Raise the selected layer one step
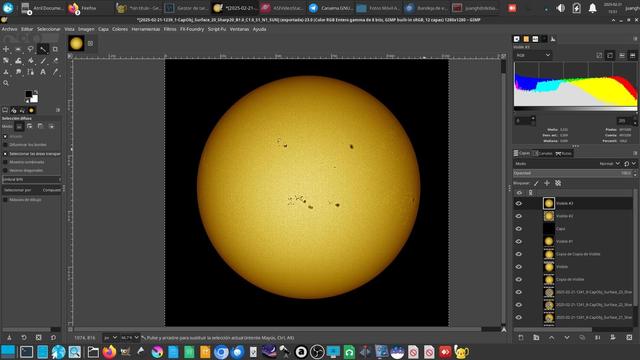The width and height of the screenshot is (640, 360). 551,338
